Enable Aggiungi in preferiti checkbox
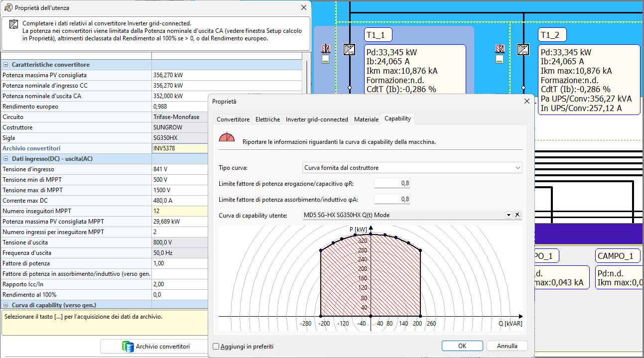This screenshot has width=644, height=358. pos(216,347)
